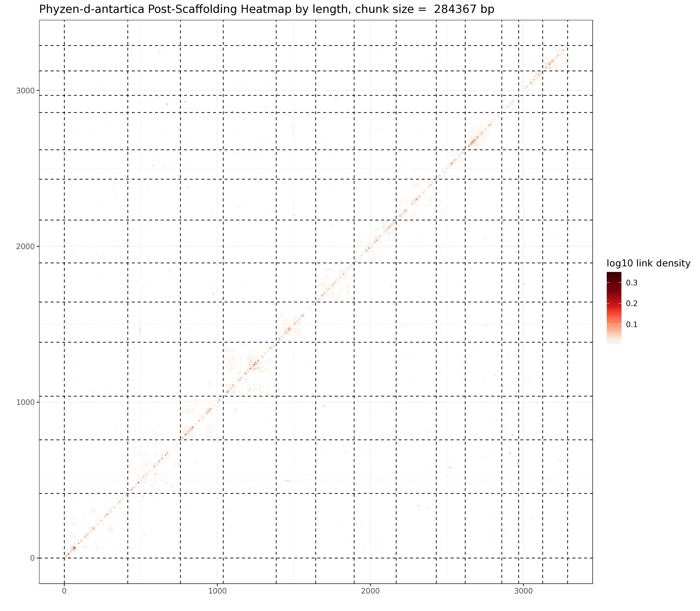This screenshot has height=611, width=700.
Task: Click x-axis label 3000
Action: (523, 592)
